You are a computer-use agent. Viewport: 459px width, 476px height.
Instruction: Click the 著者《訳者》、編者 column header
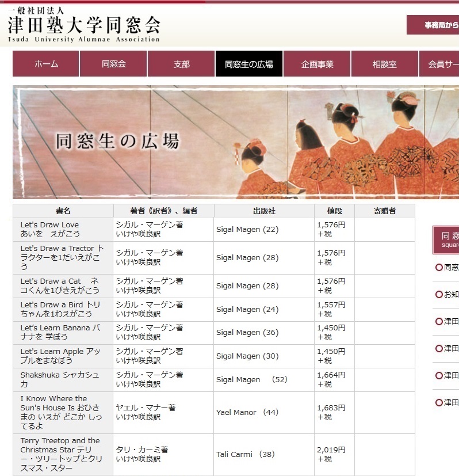163,211
